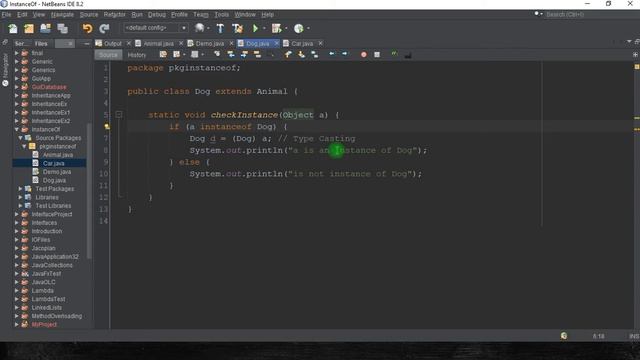Click the Previous Bookmark icon
This screenshot has height=360, width=640.
(x=288, y=54)
